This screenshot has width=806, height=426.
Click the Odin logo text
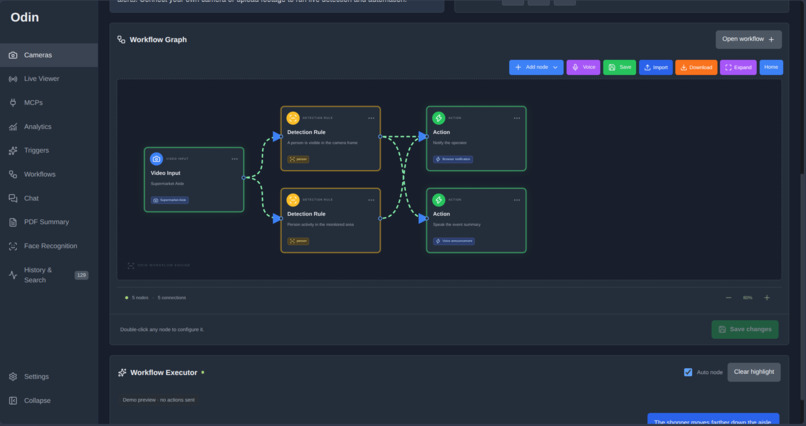pyautogui.click(x=25, y=17)
